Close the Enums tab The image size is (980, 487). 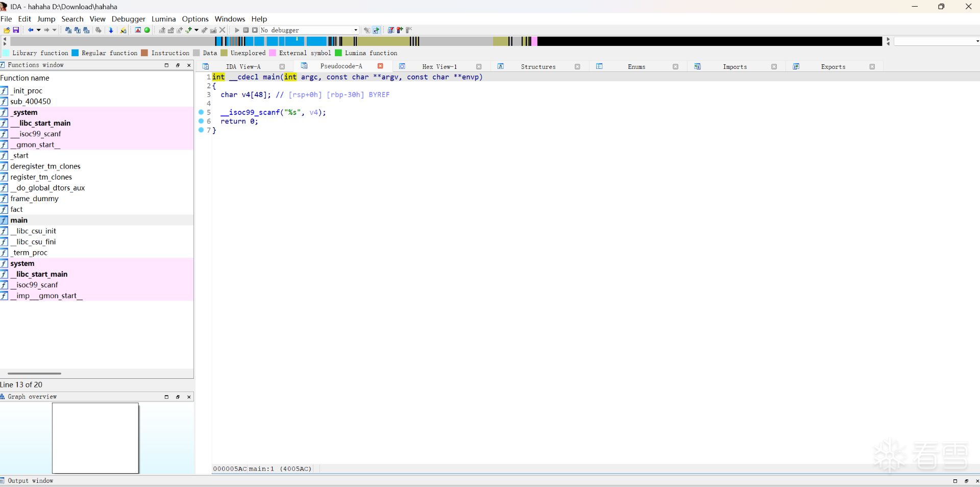[x=675, y=67]
